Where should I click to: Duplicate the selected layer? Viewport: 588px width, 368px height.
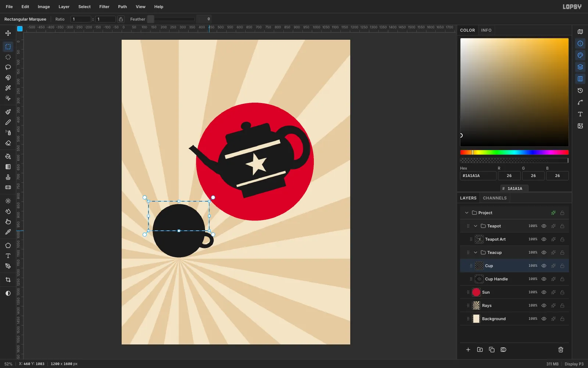492,350
